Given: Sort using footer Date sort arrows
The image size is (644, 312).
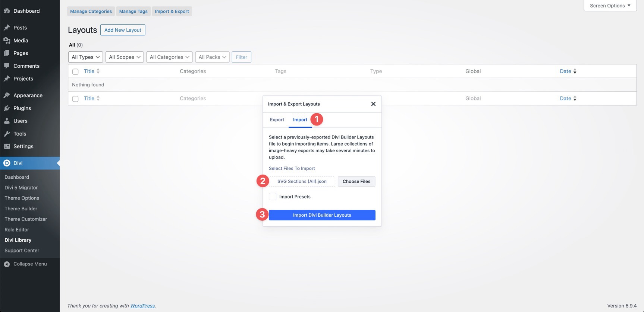Looking at the screenshot, I should point(575,98).
